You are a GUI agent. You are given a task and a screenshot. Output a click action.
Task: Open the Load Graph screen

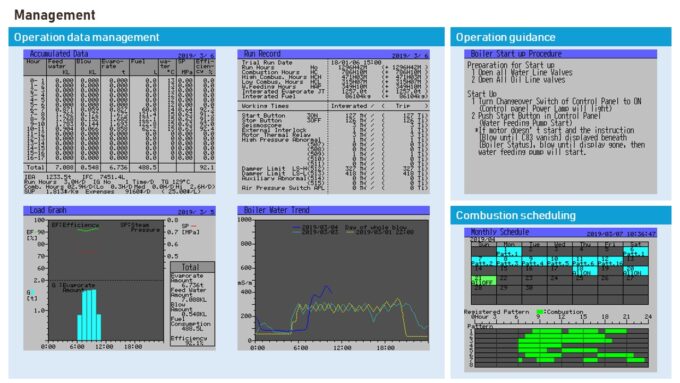[119, 278]
